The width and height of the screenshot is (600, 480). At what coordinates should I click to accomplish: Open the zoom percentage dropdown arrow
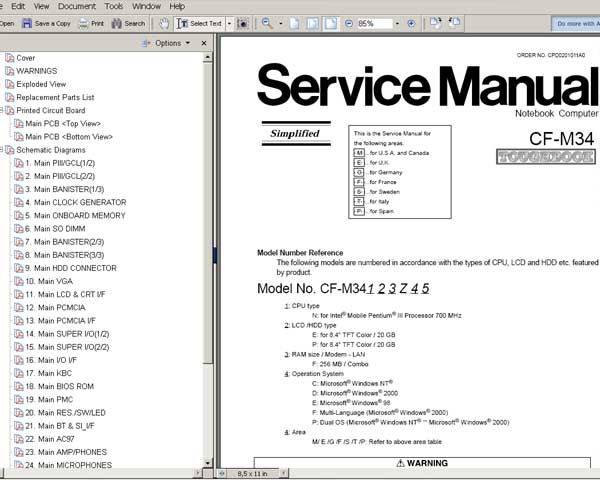pyautogui.click(x=397, y=24)
